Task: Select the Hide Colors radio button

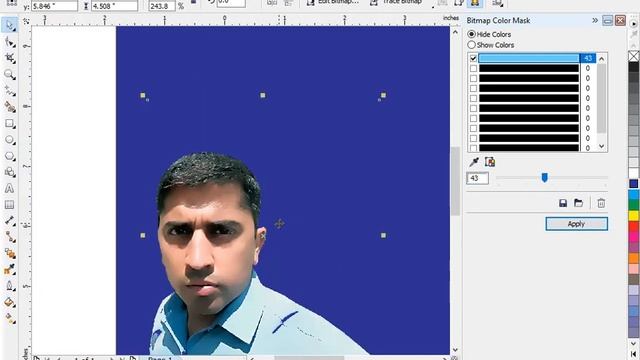Action: (471, 34)
